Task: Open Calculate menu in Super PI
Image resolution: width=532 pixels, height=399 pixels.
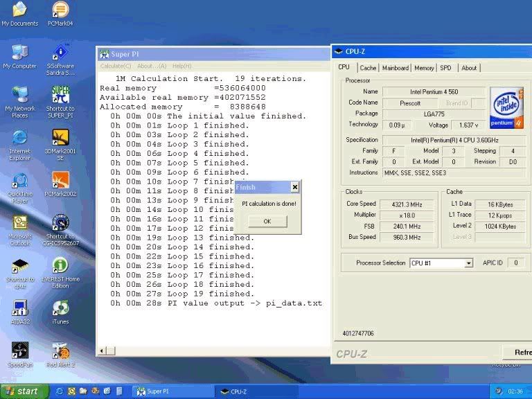Action: tap(116, 66)
